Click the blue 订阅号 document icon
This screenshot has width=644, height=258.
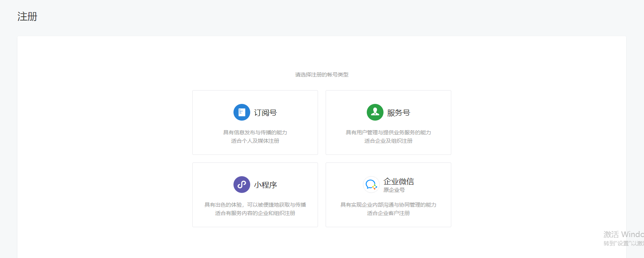coord(242,112)
